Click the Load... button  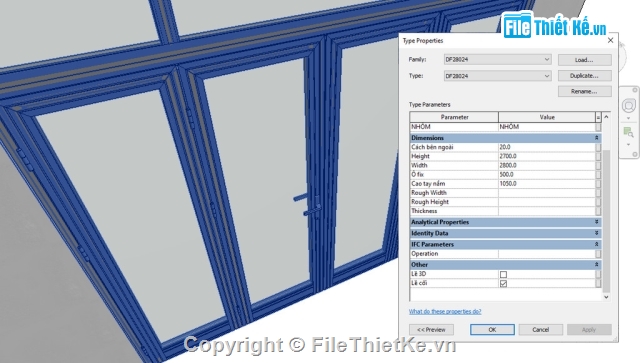coord(584,60)
